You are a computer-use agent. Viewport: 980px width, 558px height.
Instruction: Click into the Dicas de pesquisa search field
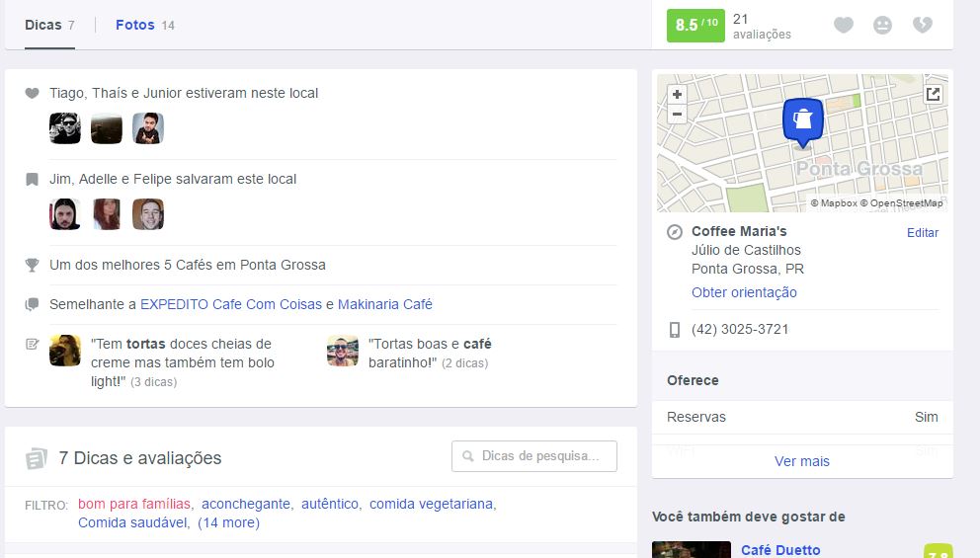[534, 456]
